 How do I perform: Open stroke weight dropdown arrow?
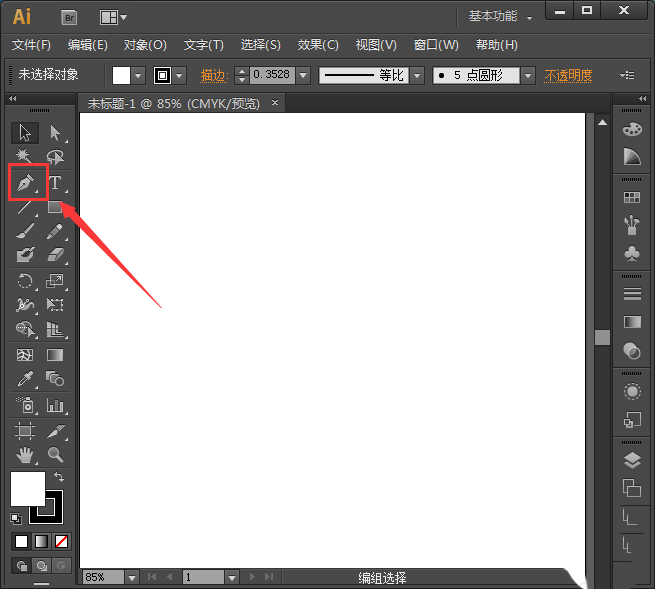click(x=303, y=76)
